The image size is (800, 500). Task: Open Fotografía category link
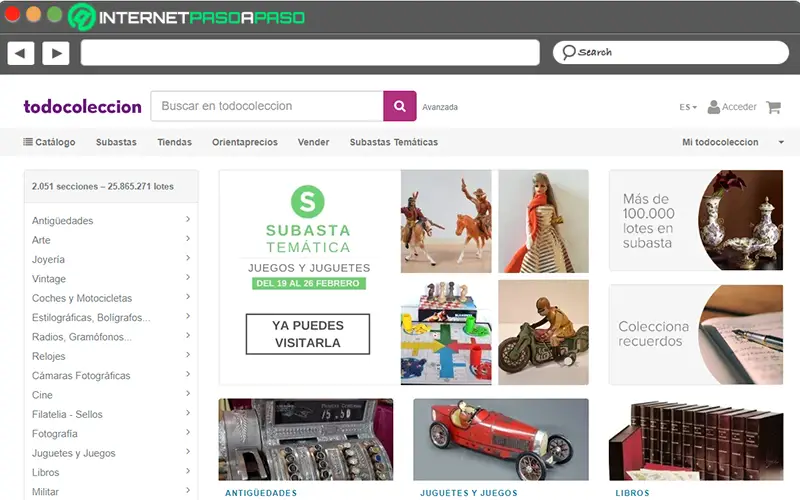tap(55, 434)
